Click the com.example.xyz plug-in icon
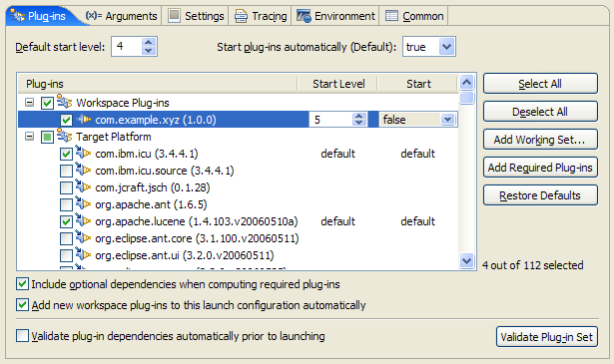The height and width of the screenshot is (364, 614). 84,119
